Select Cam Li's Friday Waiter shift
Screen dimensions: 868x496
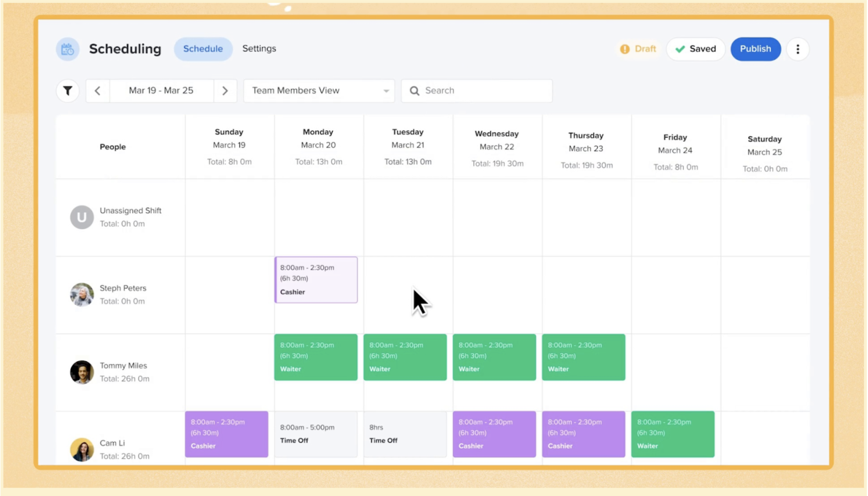(673, 434)
